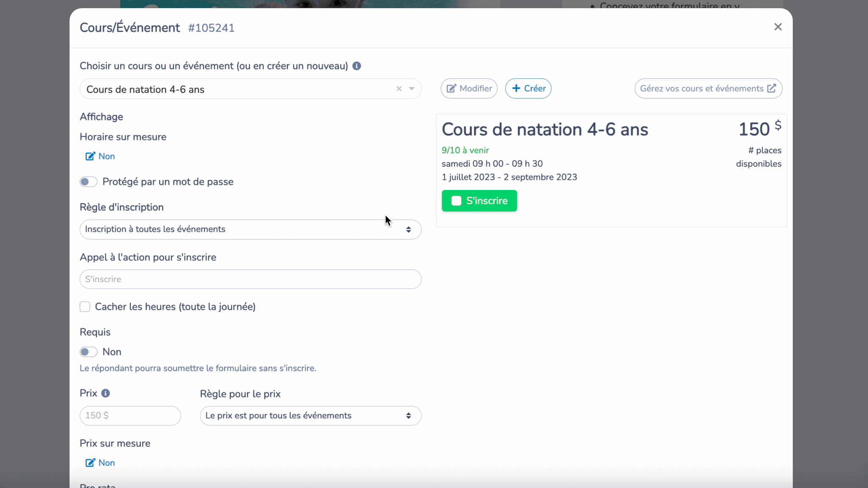Click the edit pencil icon under Prix sur mesure
The image size is (868, 488).
pos(90,463)
